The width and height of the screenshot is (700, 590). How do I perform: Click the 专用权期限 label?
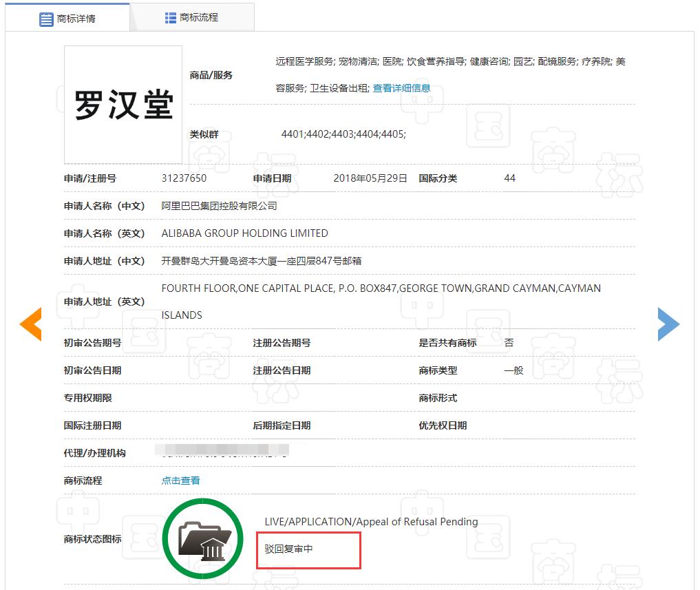click(x=87, y=398)
